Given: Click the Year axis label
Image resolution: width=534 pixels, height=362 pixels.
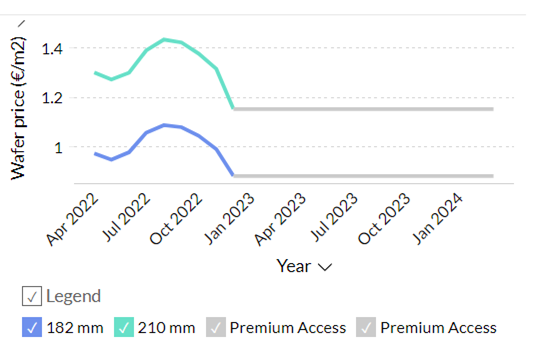Looking at the screenshot, I should pyautogui.click(x=294, y=266).
